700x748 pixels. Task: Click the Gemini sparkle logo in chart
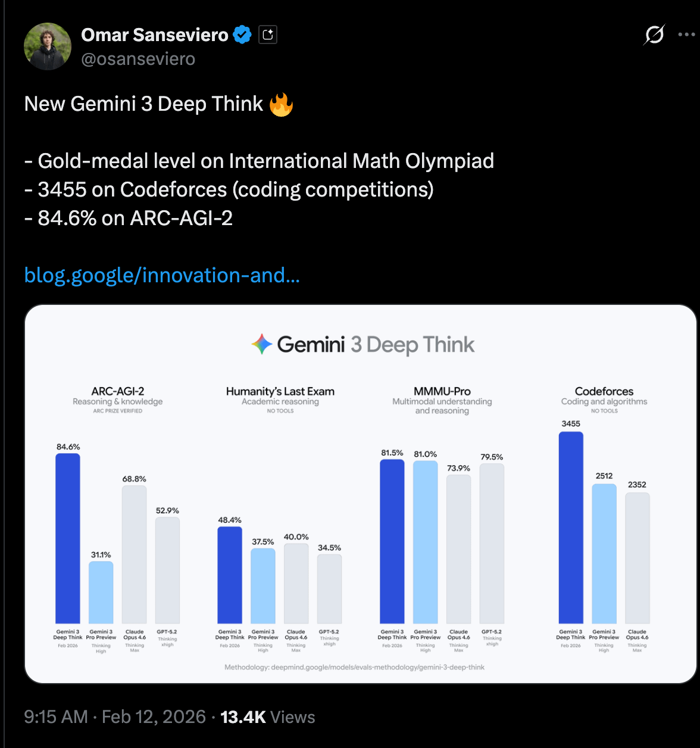262,344
